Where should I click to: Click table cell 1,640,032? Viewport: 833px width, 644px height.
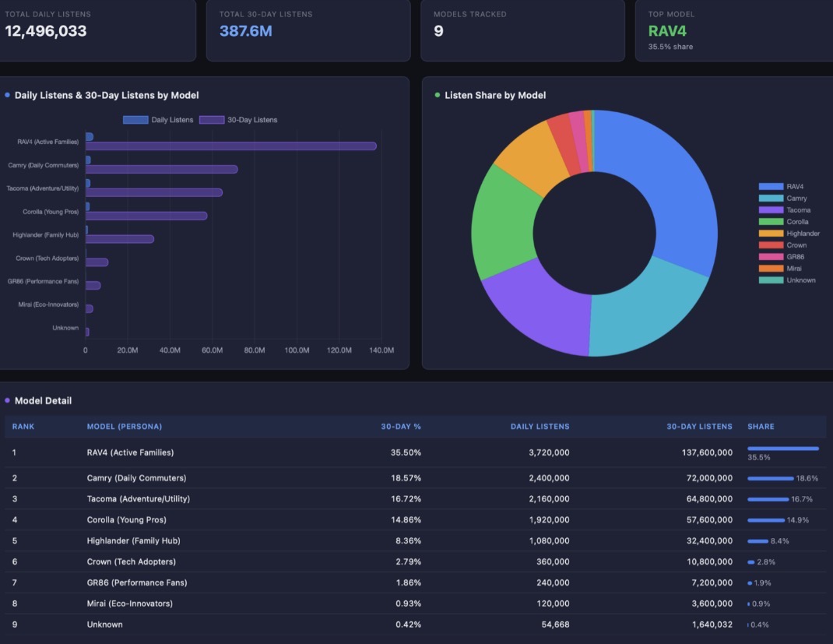click(712, 625)
